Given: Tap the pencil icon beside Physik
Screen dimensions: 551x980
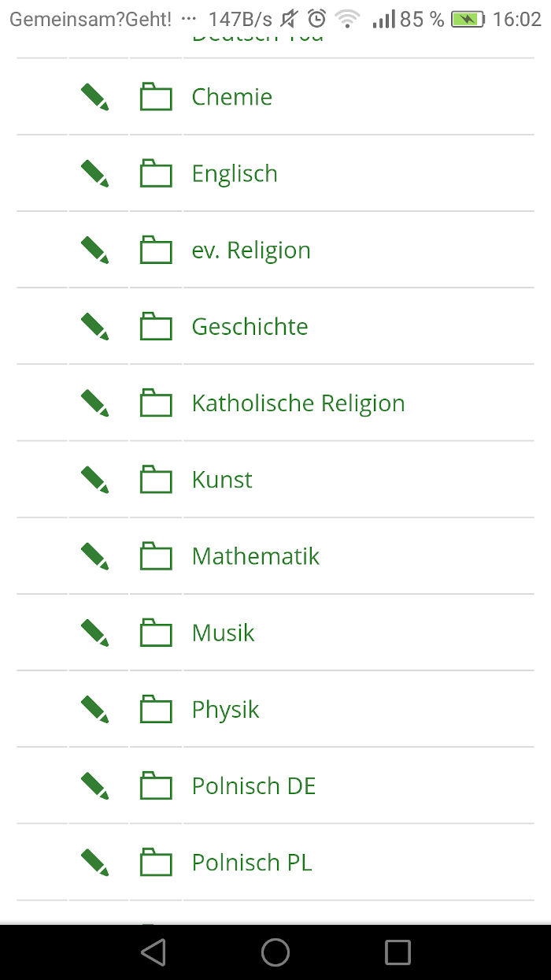Looking at the screenshot, I should coord(94,709).
